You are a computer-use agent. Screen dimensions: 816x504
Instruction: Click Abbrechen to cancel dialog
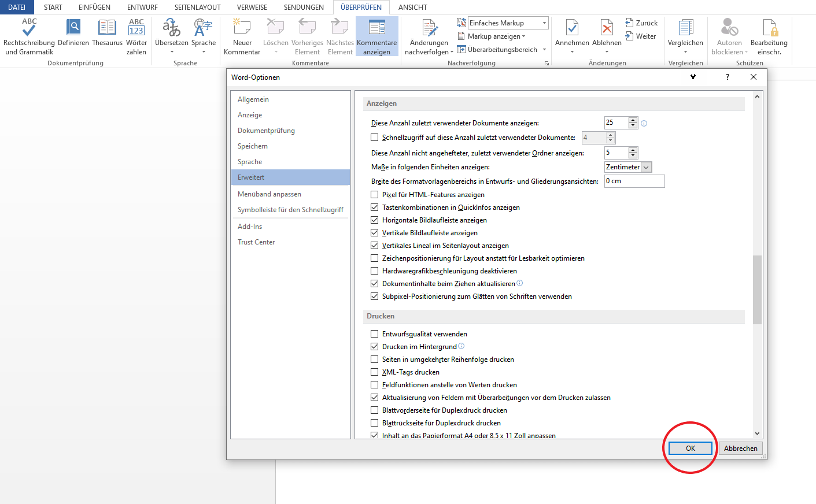741,449
